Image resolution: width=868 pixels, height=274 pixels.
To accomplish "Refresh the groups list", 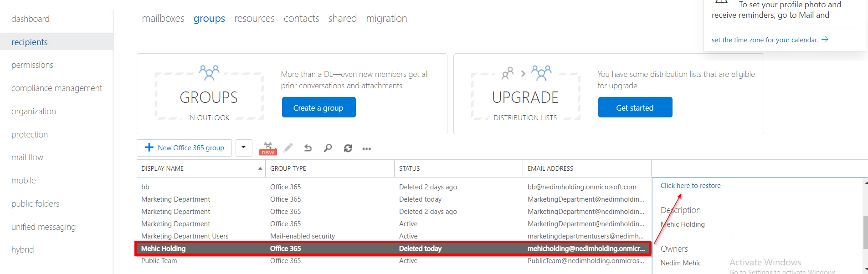I will coord(348,148).
